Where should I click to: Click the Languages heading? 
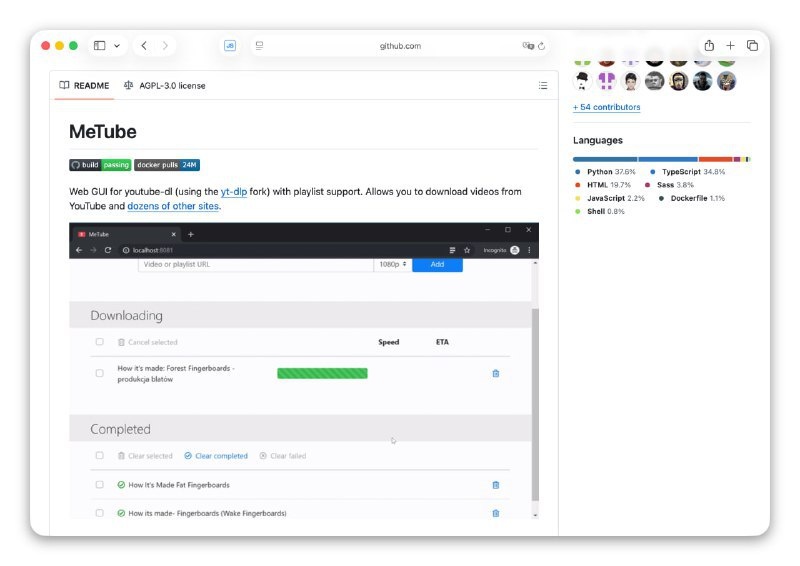pos(598,140)
